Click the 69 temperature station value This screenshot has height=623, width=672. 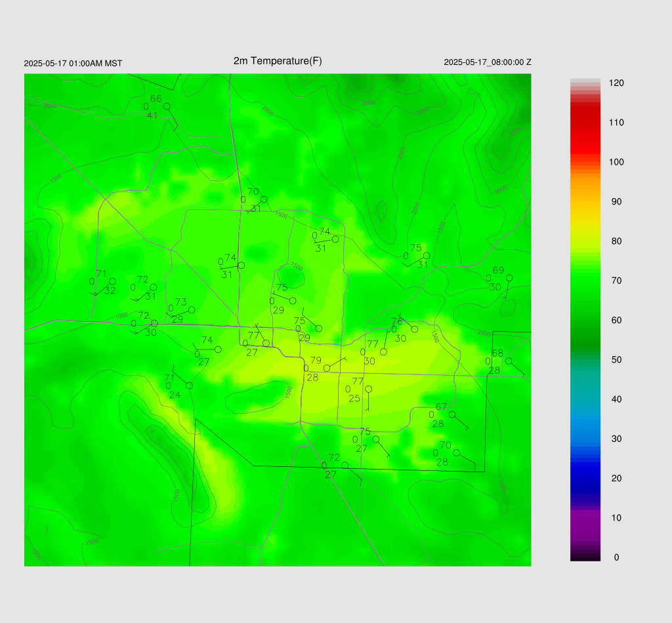[x=498, y=270]
